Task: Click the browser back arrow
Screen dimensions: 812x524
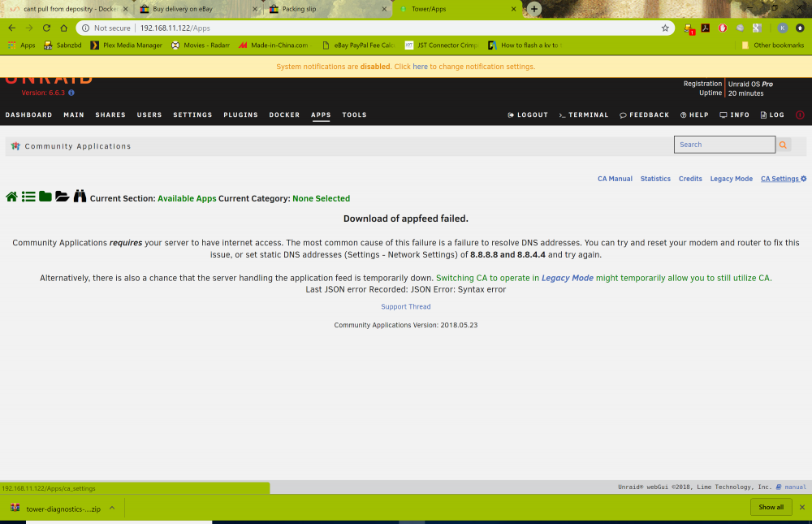Action: click(12, 28)
